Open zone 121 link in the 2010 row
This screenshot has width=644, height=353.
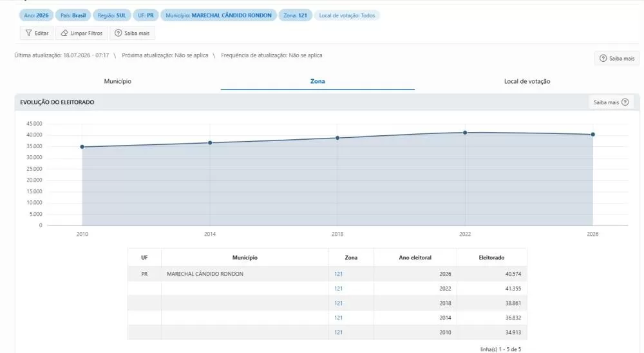coord(339,332)
